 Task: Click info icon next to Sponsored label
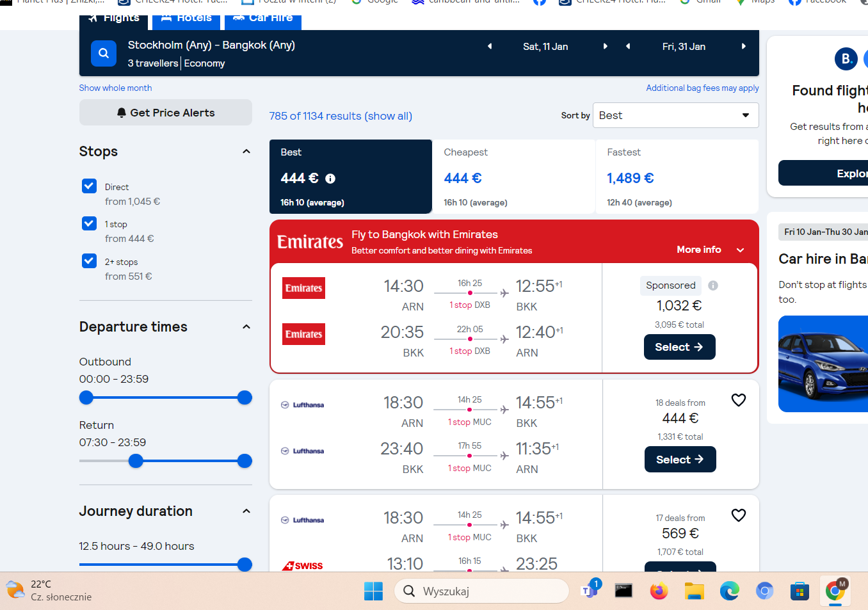[713, 285]
